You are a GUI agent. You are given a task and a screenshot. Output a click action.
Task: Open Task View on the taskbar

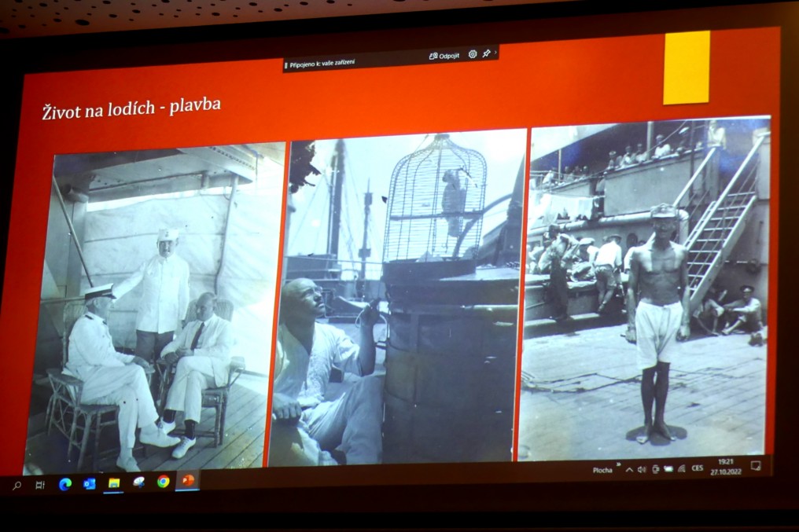point(40,485)
